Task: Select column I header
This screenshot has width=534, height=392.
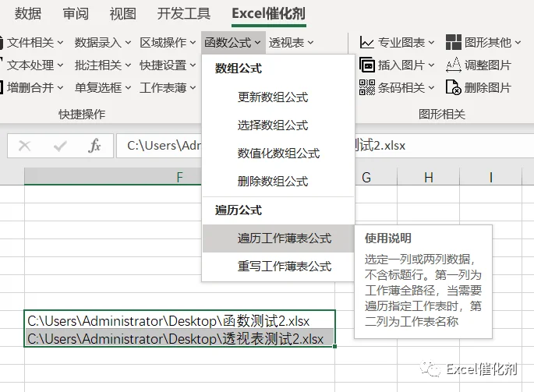Action: [491, 177]
